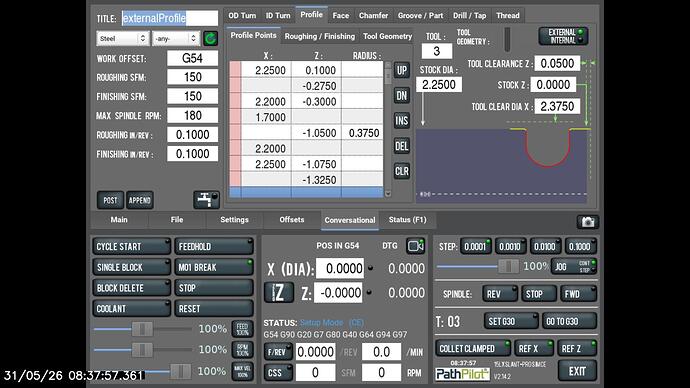Click the Z zero icon button
Screen dimensions: 690x388
point(279,293)
